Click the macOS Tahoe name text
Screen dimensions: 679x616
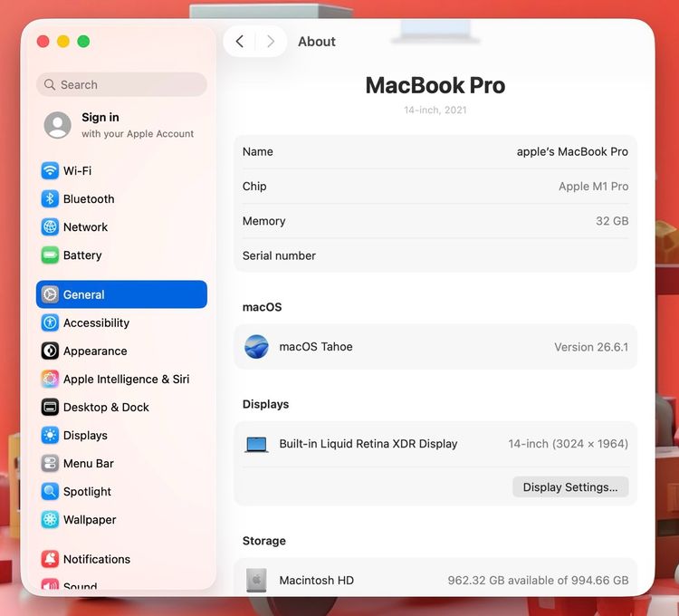pyautogui.click(x=316, y=347)
